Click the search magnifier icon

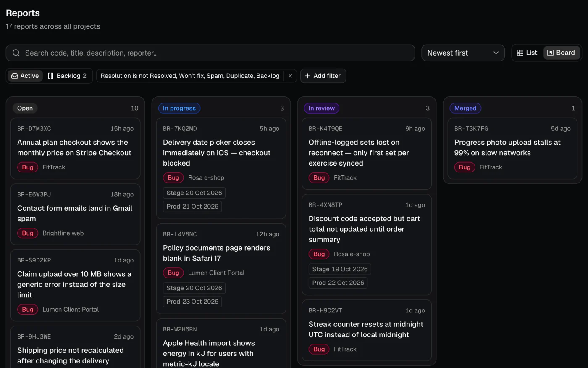[x=16, y=53]
